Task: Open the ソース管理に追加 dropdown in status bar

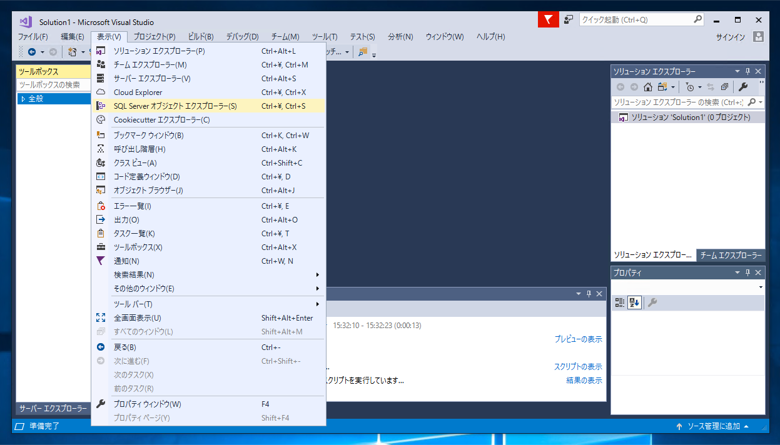Action: tap(712, 427)
